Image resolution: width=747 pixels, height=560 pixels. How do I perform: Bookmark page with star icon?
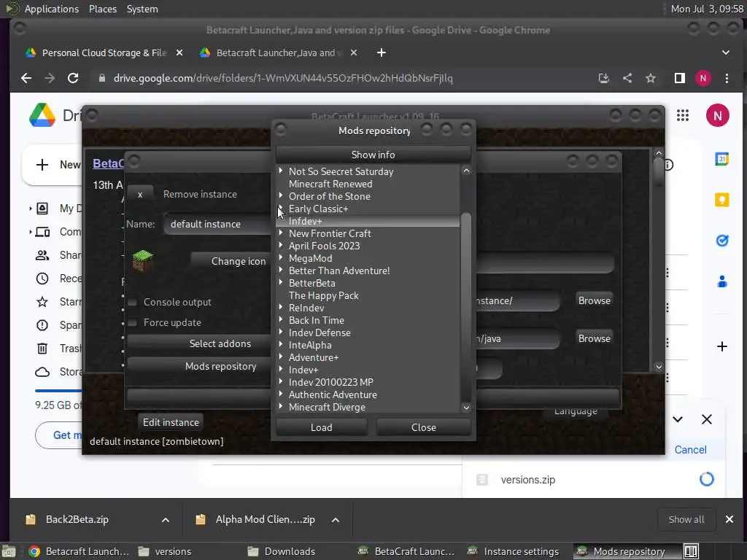click(651, 78)
